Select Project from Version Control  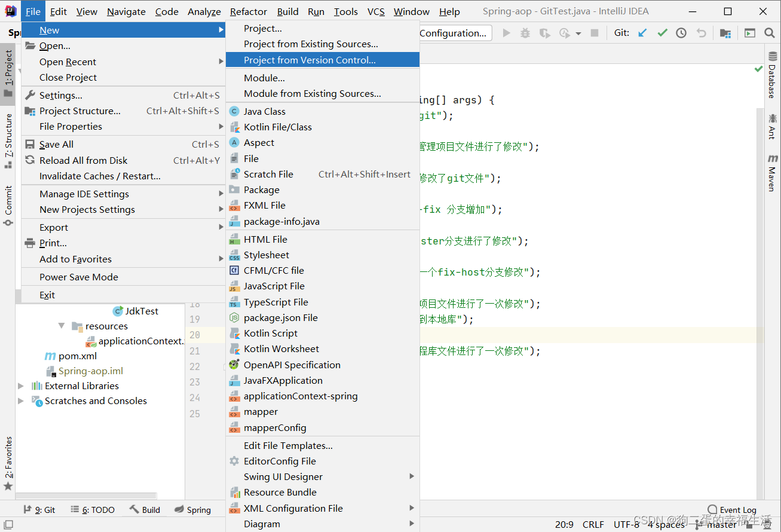[x=323, y=60]
